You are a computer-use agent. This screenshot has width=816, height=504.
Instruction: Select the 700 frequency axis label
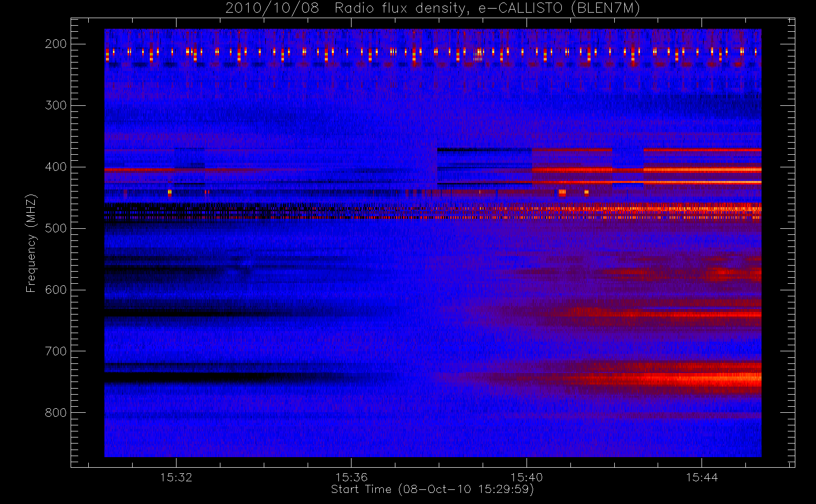click(56, 351)
